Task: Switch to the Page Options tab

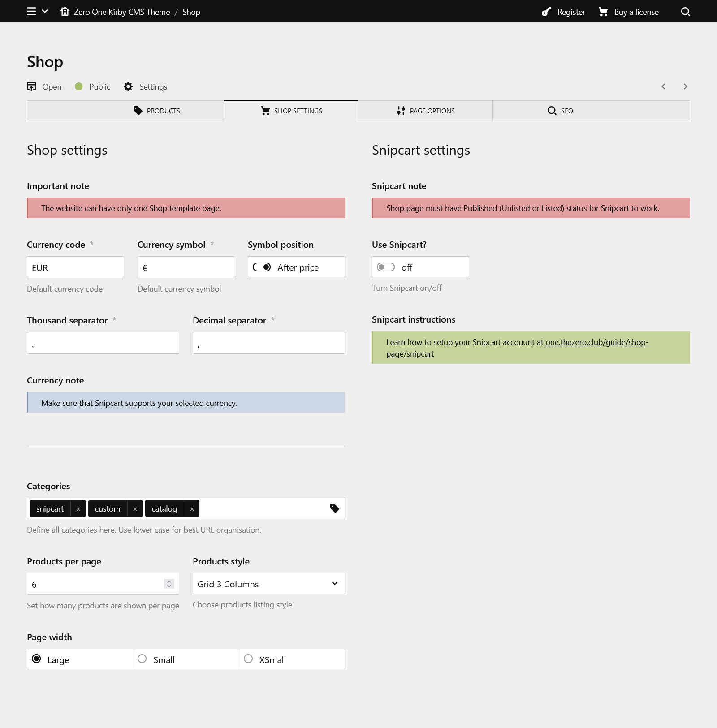Action: [x=426, y=111]
